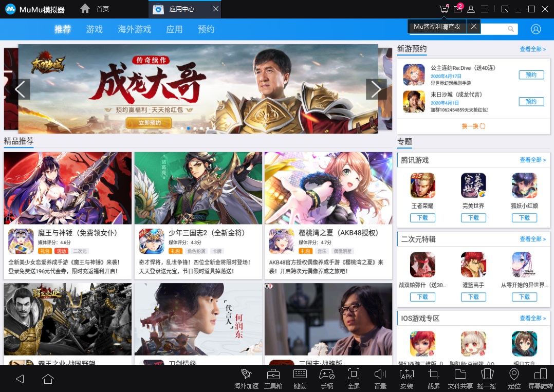Open the notification center with red badge
The width and height of the screenshot is (554, 392).
(x=456, y=9)
